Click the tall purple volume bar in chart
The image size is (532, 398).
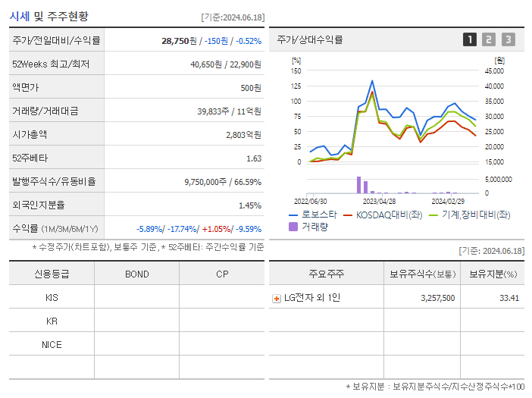click(x=358, y=185)
